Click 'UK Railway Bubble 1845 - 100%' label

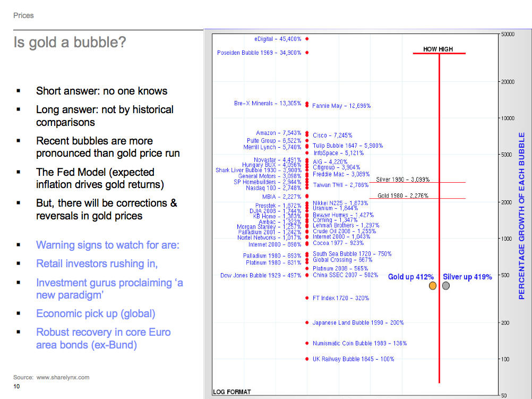[x=353, y=359]
